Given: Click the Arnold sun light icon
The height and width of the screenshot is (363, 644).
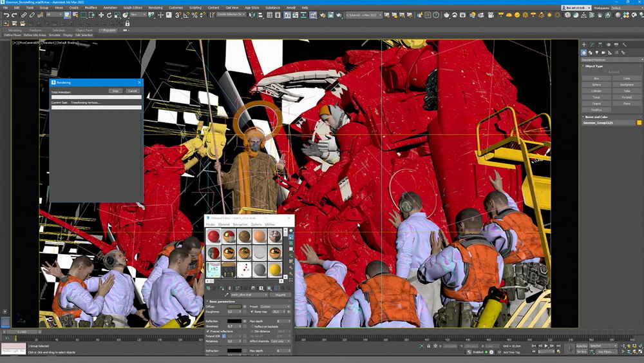Looking at the screenshot, I should (549, 15).
